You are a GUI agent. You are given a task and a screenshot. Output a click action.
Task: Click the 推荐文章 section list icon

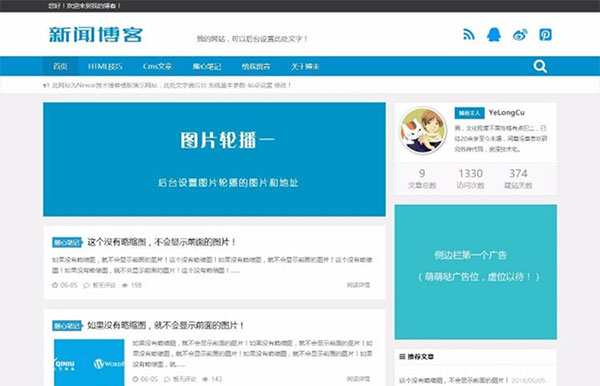pyautogui.click(x=402, y=357)
